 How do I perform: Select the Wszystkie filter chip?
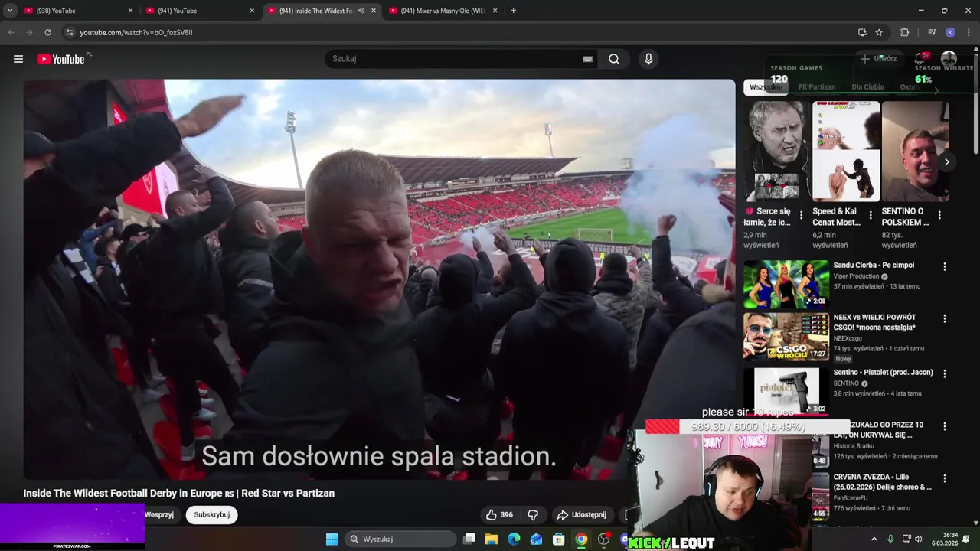[x=766, y=87]
